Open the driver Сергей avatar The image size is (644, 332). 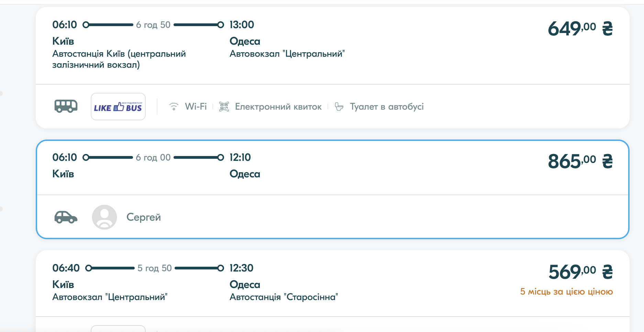(104, 217)
